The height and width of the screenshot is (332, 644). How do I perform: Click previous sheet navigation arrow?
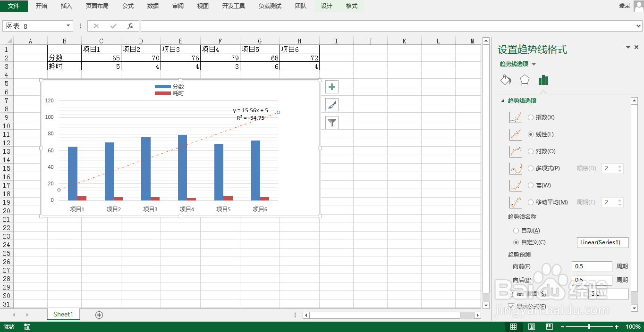click(14, 315)
